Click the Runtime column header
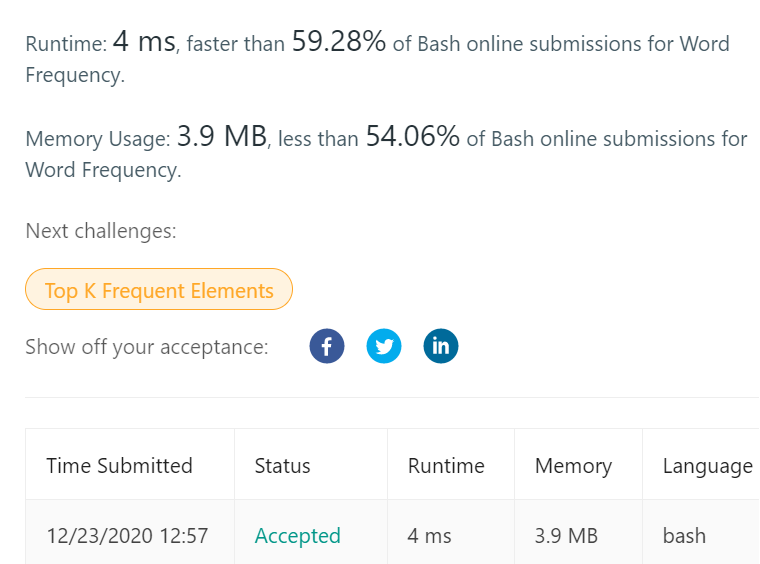Viewport: 760px width, 564px height. 446,466
